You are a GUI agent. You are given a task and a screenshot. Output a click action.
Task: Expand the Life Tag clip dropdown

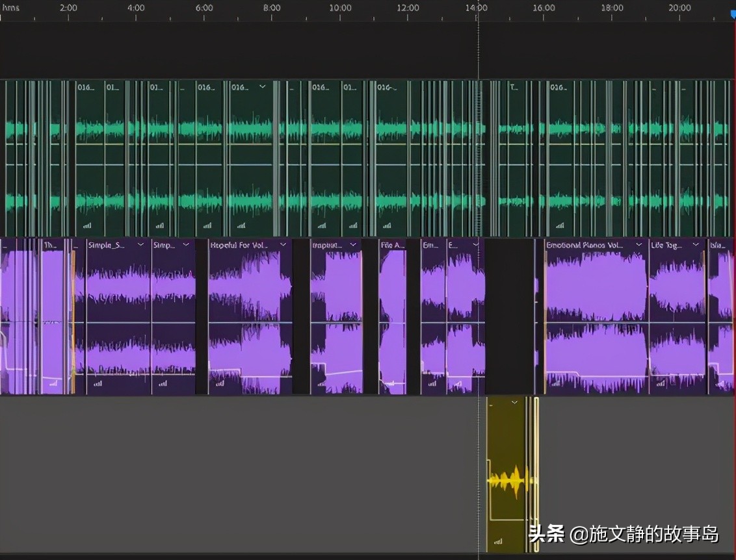coord(696,244)
